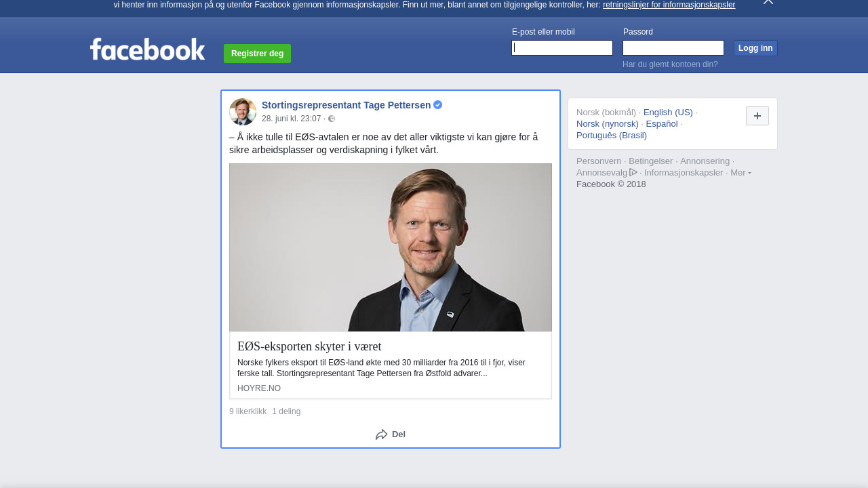Click the Registrer deg button

[257, 54]
